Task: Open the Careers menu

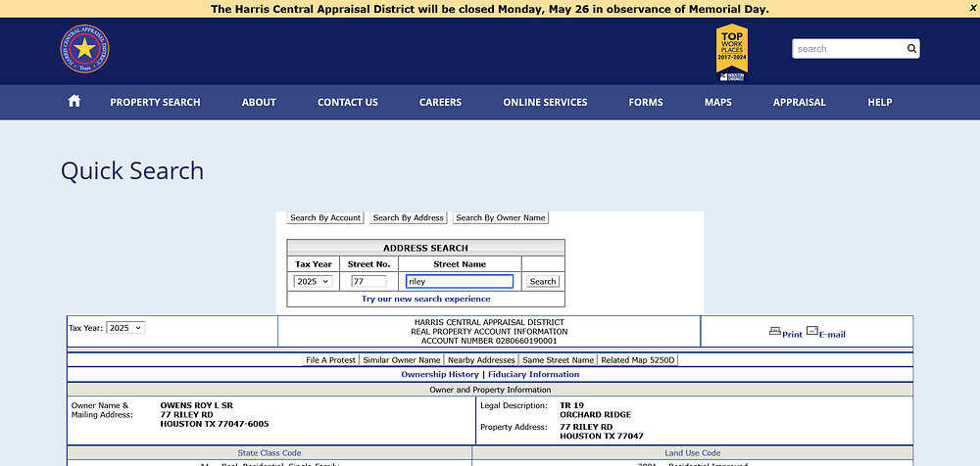Action: click(441, 103)
